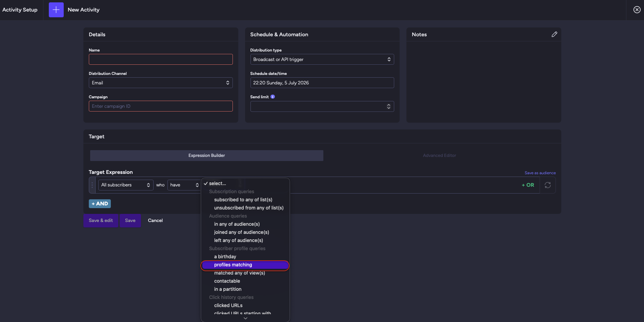The height and width of the screenshot is (322, 644).
Task: Choose the 'select...' placeholder option
Action: (x=245, y=183)
